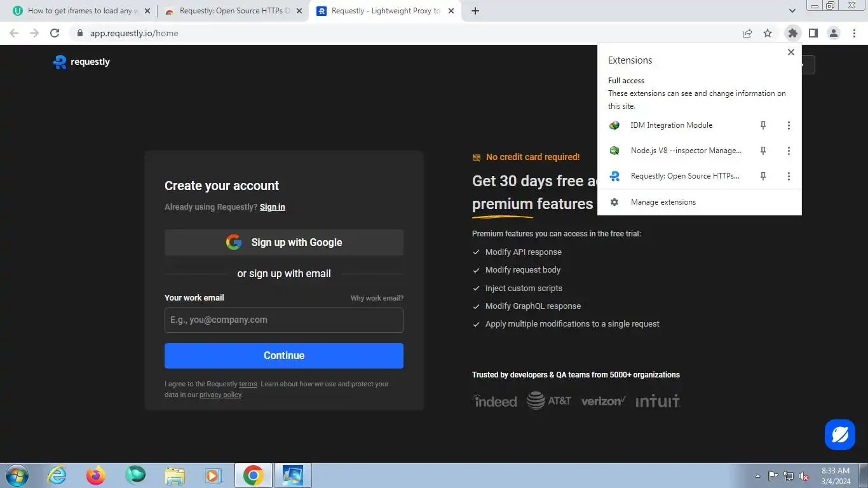
Task: Open the Windows Start menu
Action: coord(17,475)
